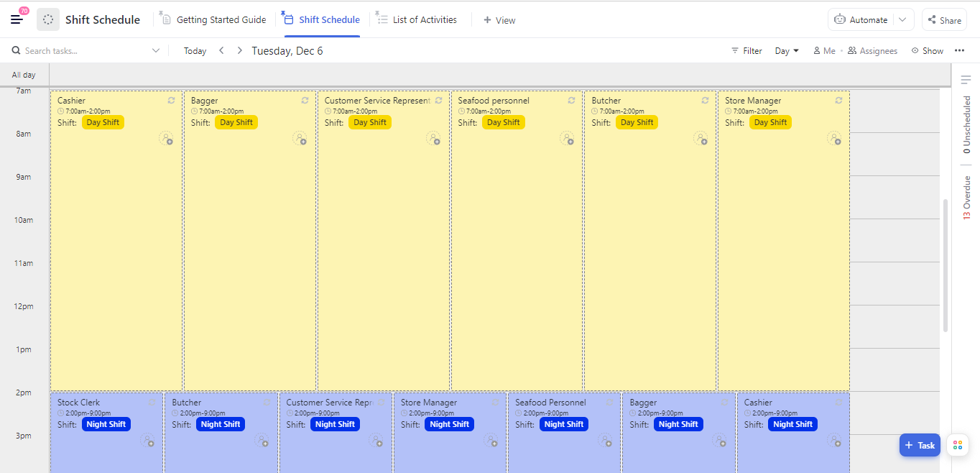This screenshot has width=980, height=473.
Task: Click the layout icon above Unscheduled panel
Action: coord(966,80)
